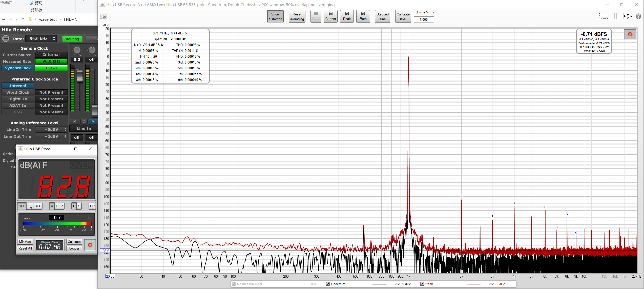
Task: Toggle Stepped sine mode
Action: 382,16
